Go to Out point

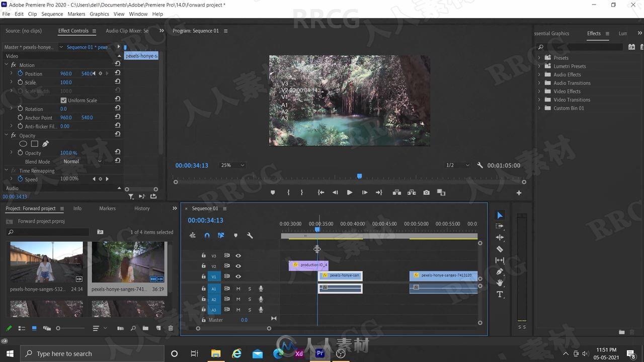pyautogui.click(x=379, y=193)
